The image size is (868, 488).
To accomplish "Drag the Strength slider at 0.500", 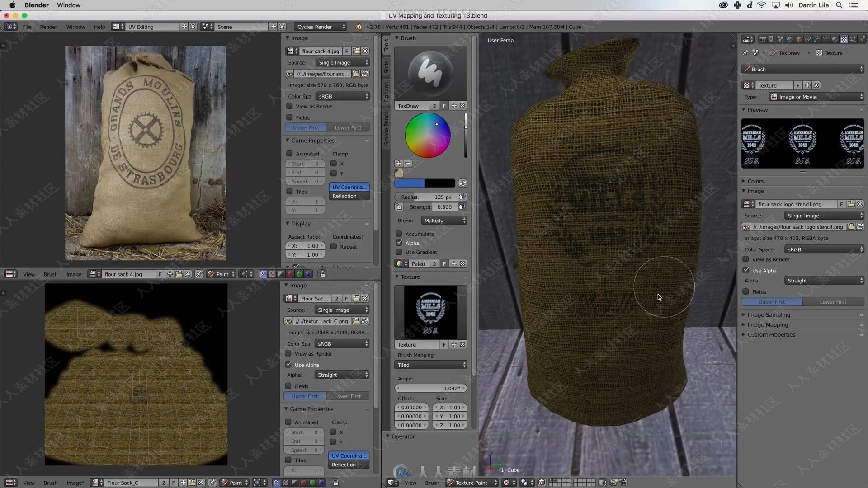I will tap(429, 207).
